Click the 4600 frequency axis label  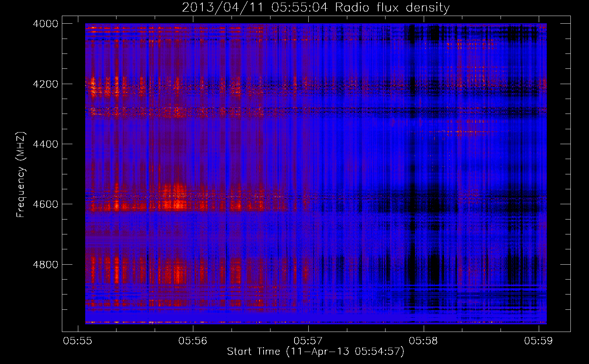coord(46,204)
